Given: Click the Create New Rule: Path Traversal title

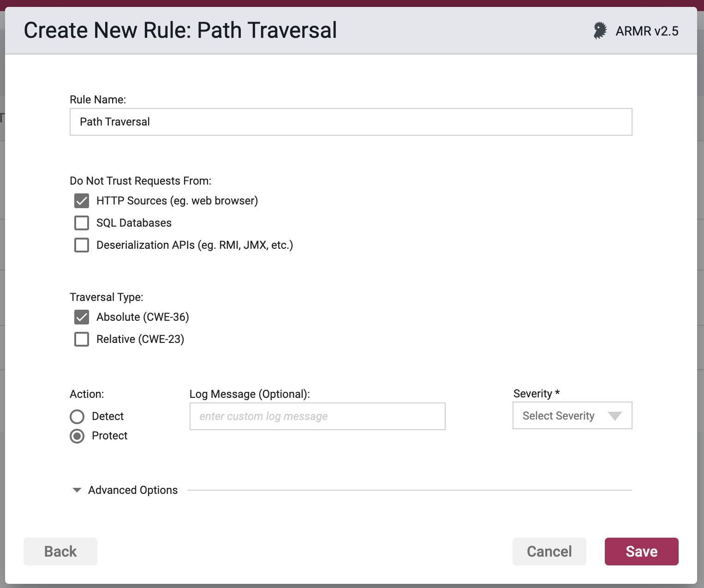Looking at the screenshot, I should pos(180,30).
